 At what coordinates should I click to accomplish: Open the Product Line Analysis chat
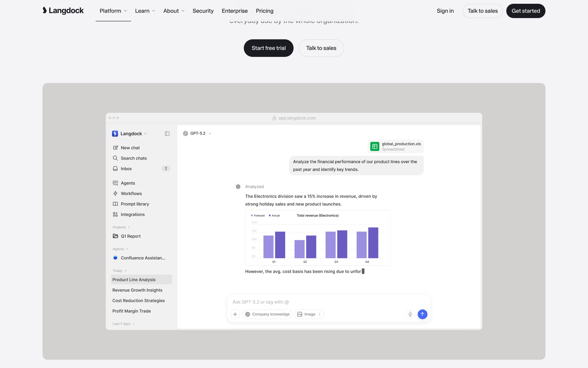(x=141, y=280)
